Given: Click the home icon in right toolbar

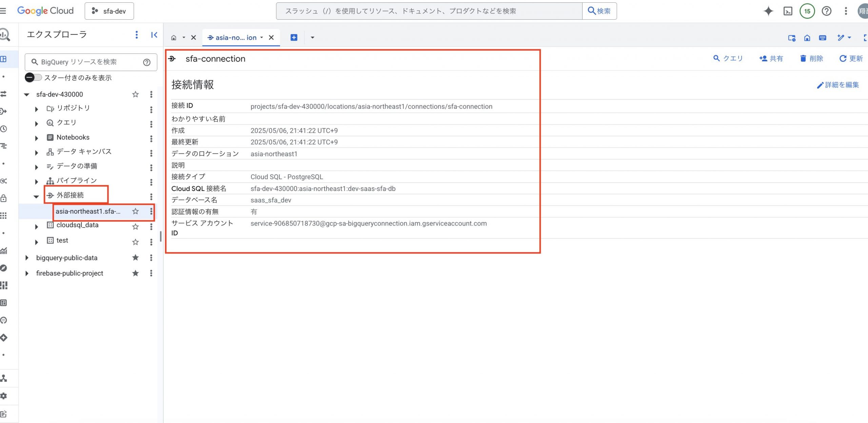Looking at the screenshot, I should (807, 38).
